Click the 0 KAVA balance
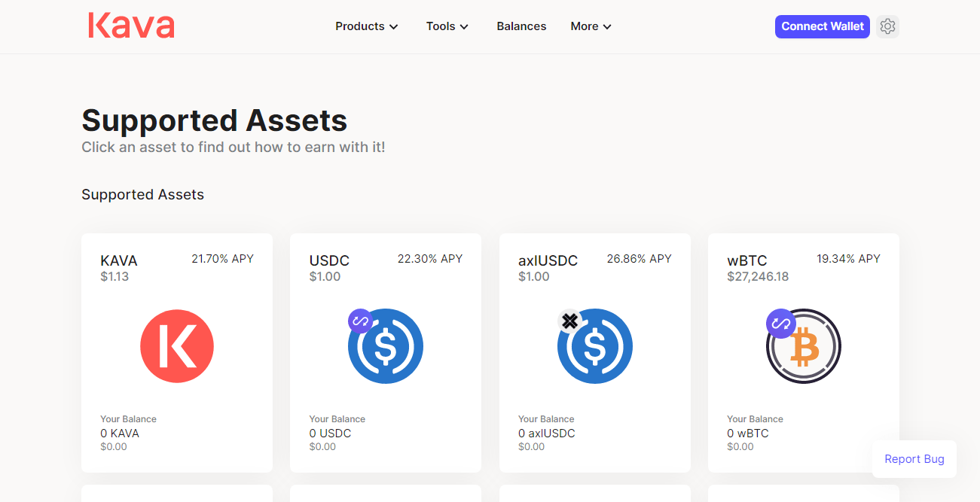The height and width of the screenshot is (502, 980). tap(120, 434)
